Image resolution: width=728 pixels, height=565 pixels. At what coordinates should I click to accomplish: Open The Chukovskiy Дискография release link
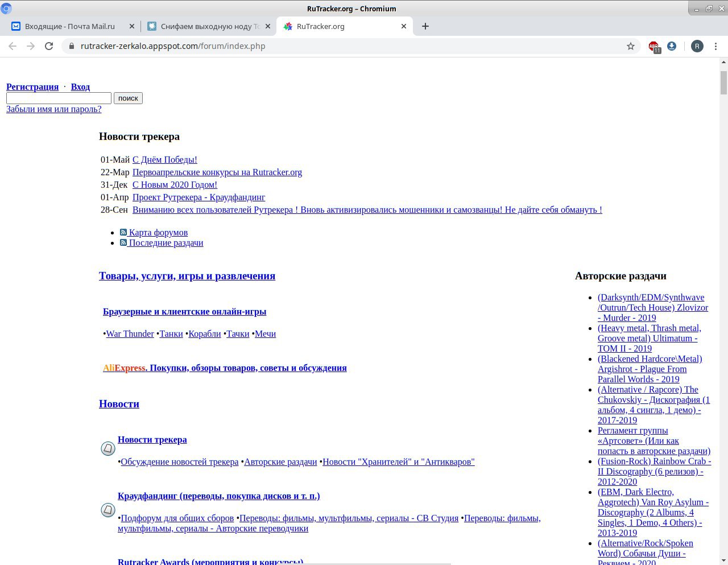(x=653, y=405)
